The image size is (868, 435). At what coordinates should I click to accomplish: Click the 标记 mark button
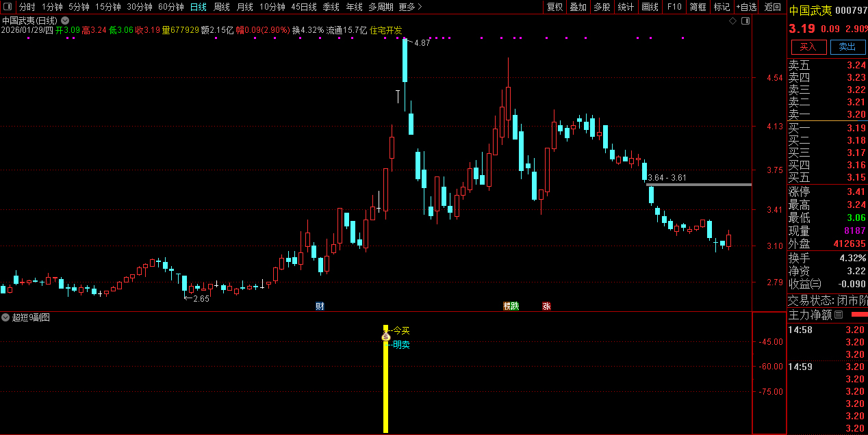(722, 7)
